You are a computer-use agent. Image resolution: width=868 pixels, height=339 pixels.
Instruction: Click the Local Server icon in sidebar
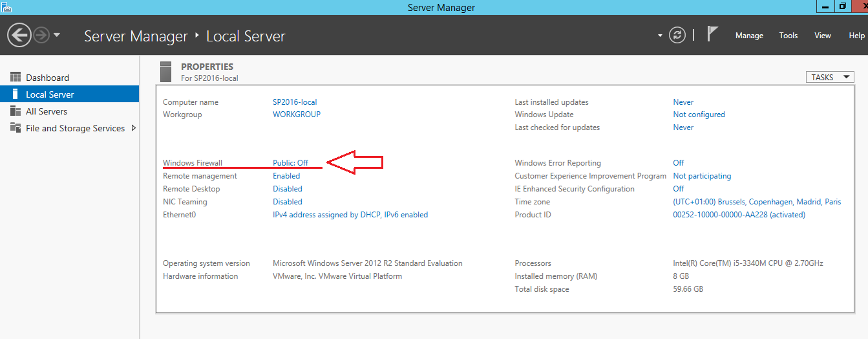tap(16, 94)
